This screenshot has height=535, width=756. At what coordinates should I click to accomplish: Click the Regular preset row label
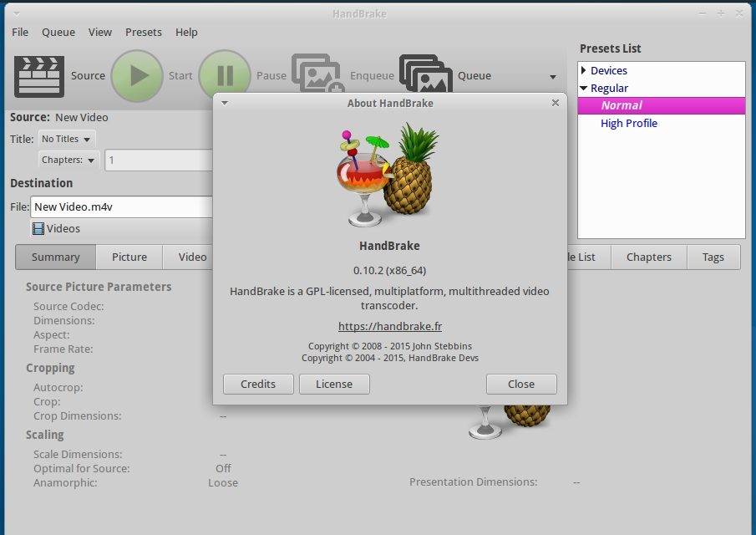[x=610, y=89]
